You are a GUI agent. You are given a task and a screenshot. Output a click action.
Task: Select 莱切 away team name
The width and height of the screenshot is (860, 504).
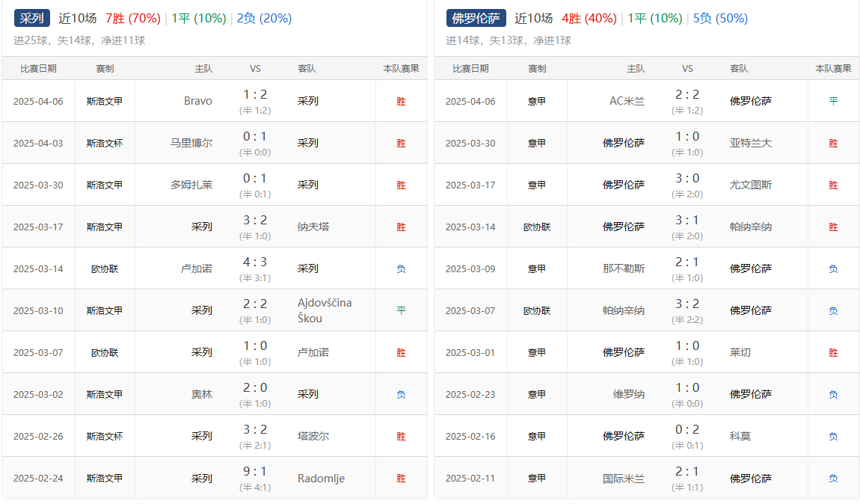pos(740,352)
